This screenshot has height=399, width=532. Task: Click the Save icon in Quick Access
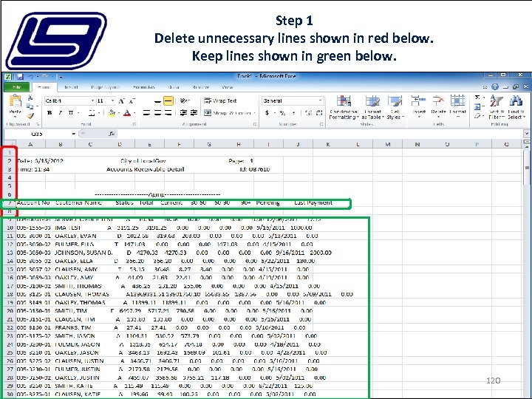click(x=20, y=77)
